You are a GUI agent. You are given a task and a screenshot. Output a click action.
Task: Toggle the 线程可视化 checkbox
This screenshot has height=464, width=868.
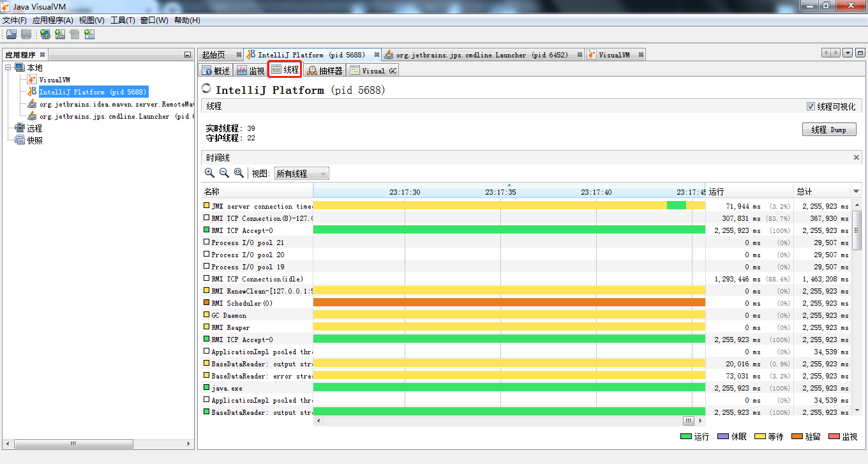point(811,107)
